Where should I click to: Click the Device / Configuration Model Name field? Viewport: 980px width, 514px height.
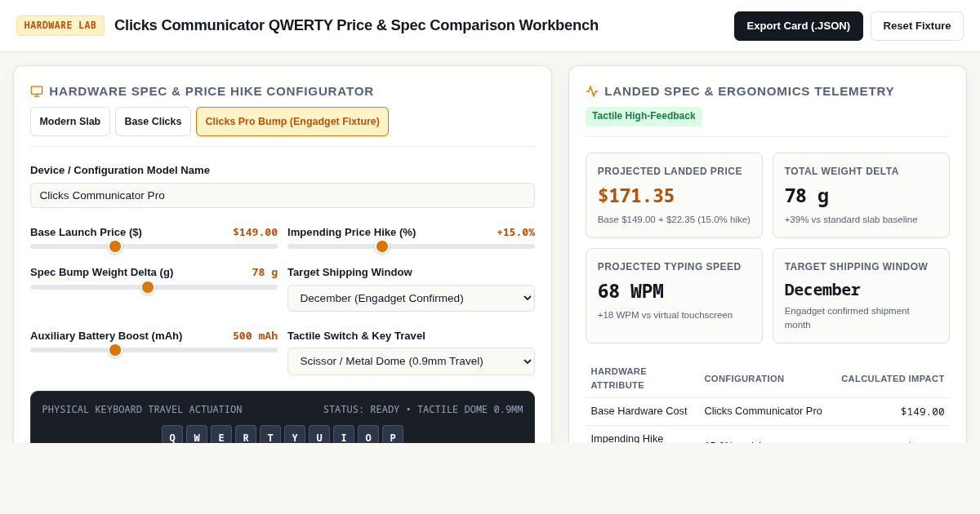283,196
